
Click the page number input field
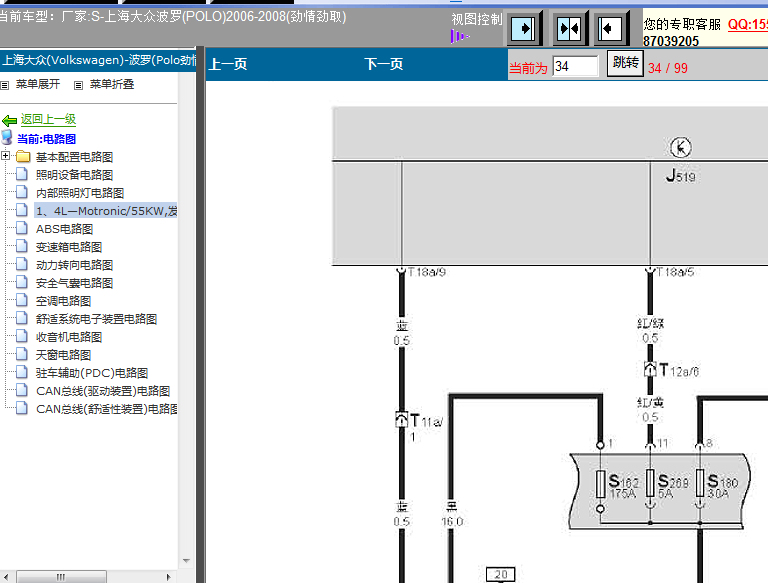click(576, 66)
